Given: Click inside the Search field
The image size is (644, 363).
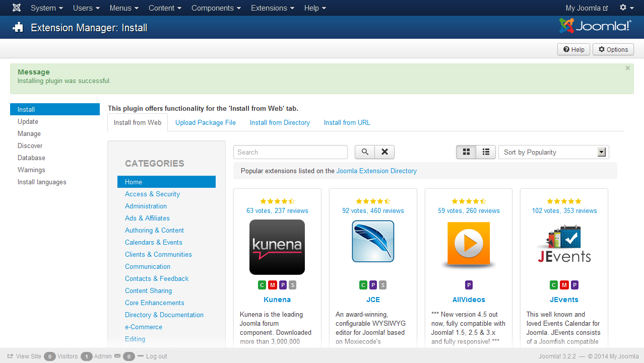Looking at the screenshot, I should [290, 152].
